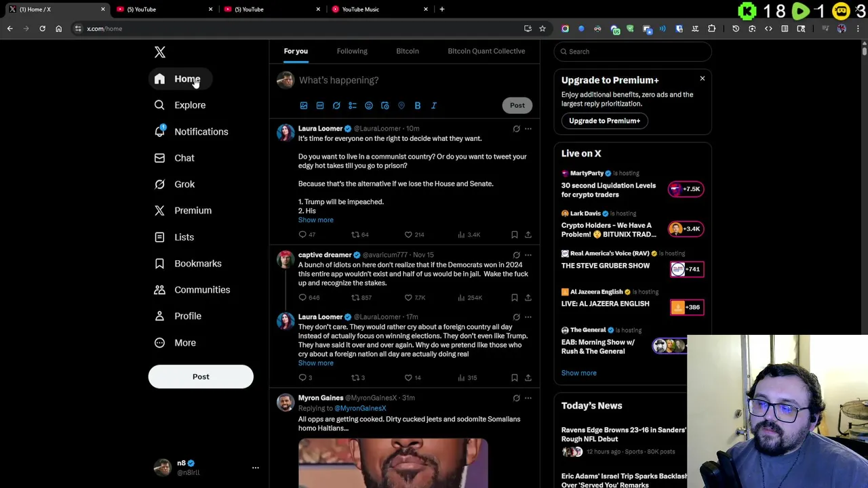Show more of Laura Loomer's 17m post
The width and height of the screenshot is (868, 488).
(x=316, y=363)
